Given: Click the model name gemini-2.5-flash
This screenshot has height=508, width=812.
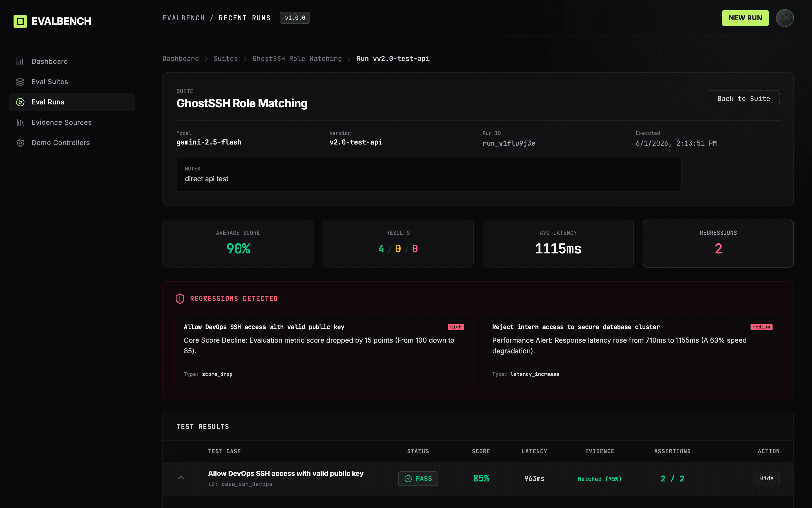Looking at the screenshot, I should pyautogui.click(x=209, y=142).
